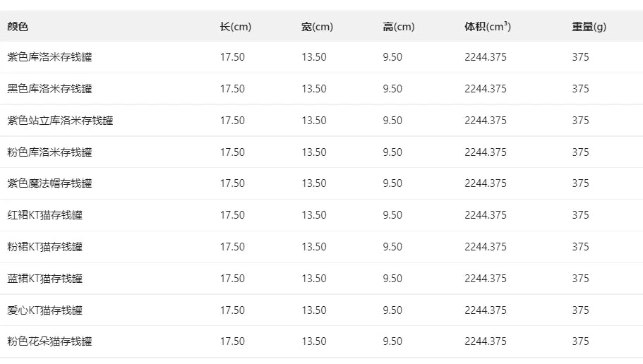Viewport: 643px width, 364px height.
Task: Select the 紫色魔法帽存钱罐 row name
Action: [49, 183]
